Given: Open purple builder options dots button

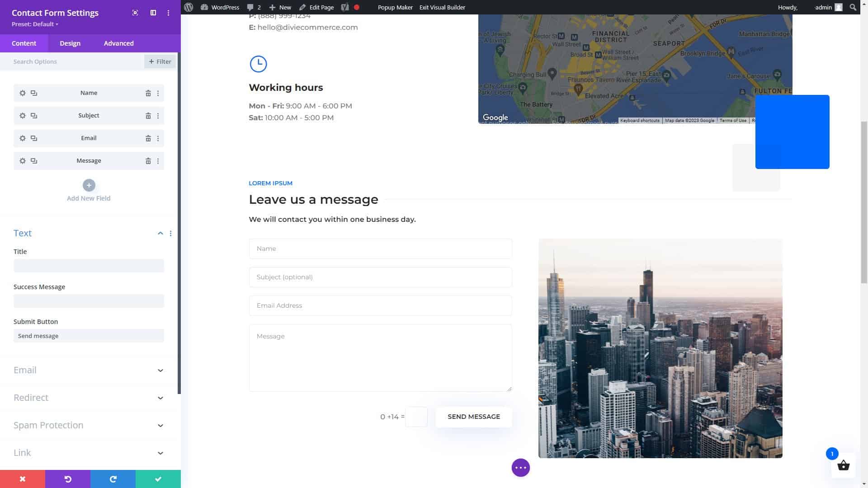Looking at the screenshot, I should 520,468.
